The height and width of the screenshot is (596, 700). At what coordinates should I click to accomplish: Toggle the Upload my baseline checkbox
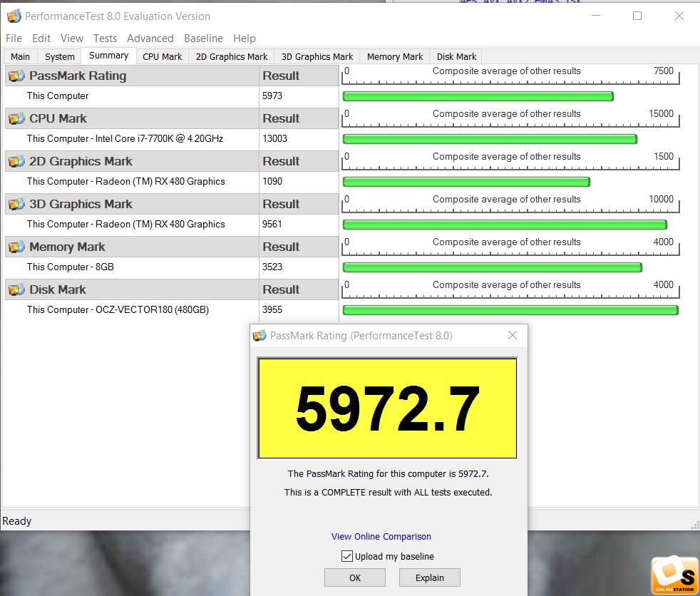pos(347,556)
